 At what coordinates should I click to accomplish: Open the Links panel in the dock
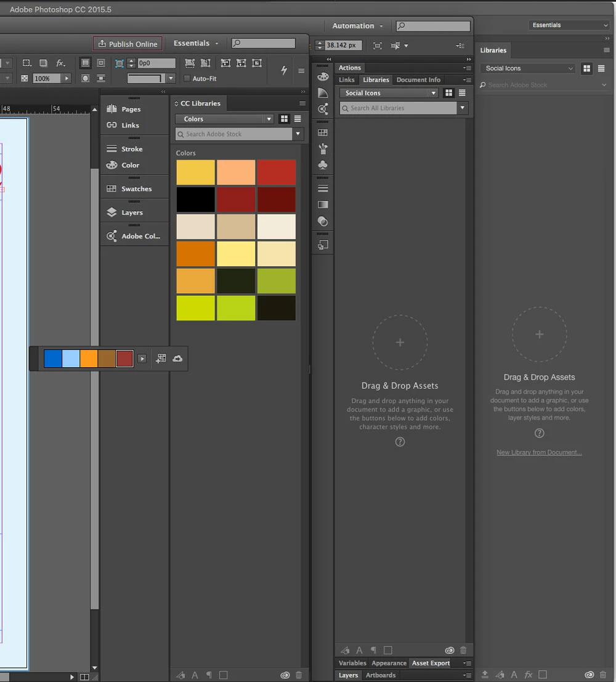[x=124, y=125]
